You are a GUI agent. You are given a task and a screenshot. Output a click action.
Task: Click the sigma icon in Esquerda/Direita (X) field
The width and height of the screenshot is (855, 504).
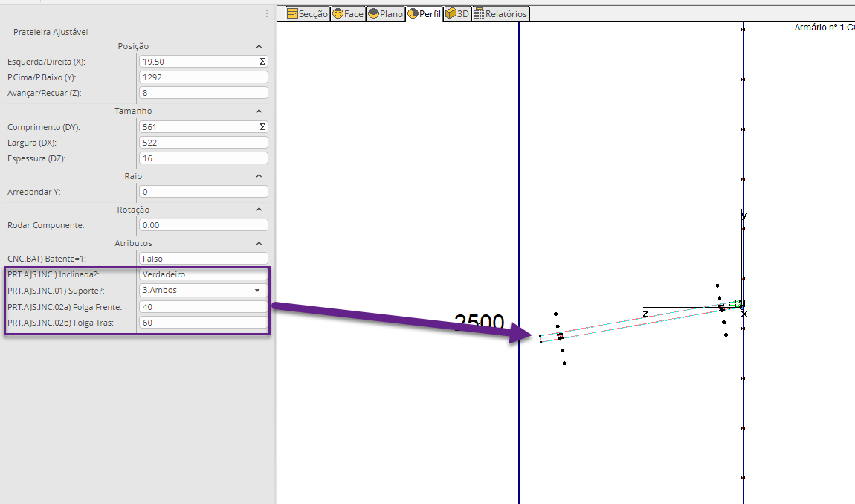[262, 62]
